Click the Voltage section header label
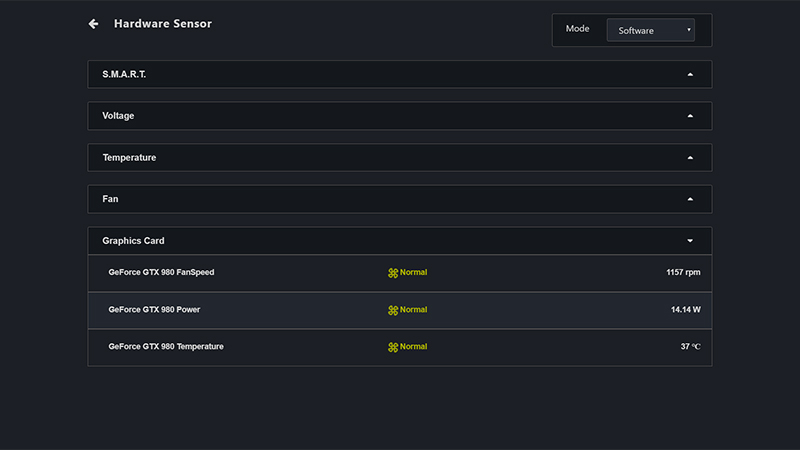800x450 pixels. (x=118, y=116)
